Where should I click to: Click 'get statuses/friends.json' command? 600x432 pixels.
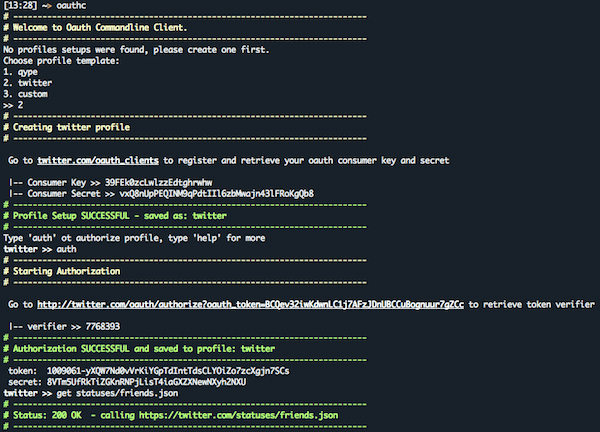coord(117,393)
